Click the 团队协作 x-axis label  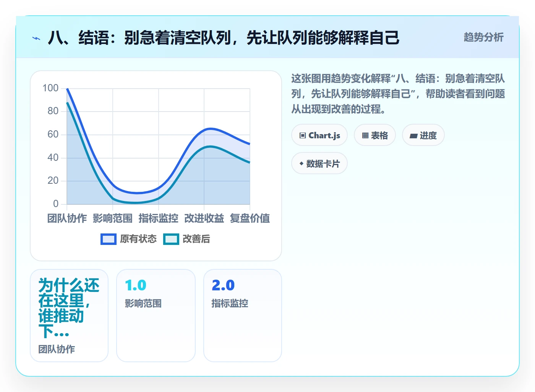(67, 219)
